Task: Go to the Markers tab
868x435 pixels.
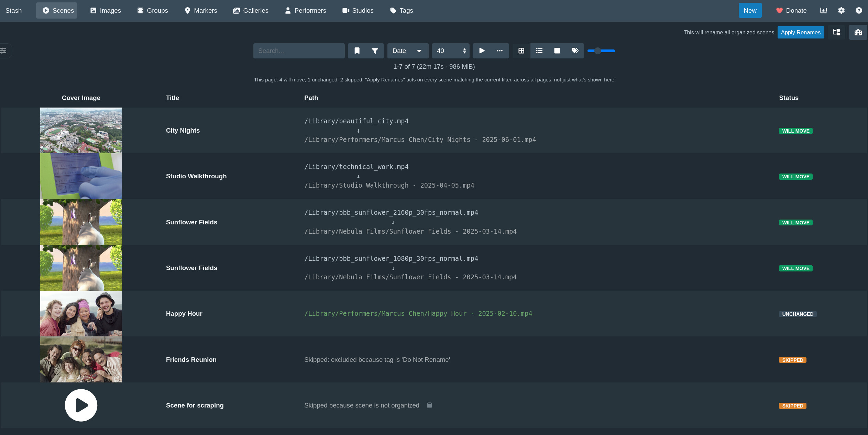Action: (201, 11)
